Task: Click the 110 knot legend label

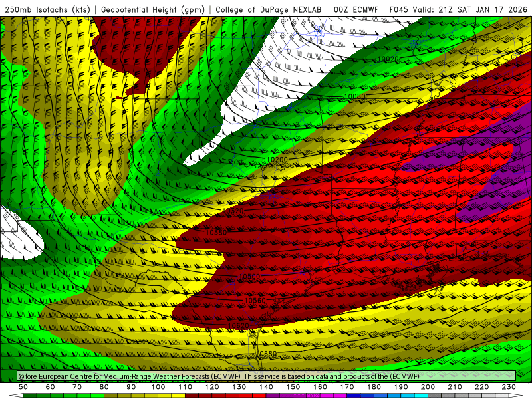Action: tap(186, 387)
